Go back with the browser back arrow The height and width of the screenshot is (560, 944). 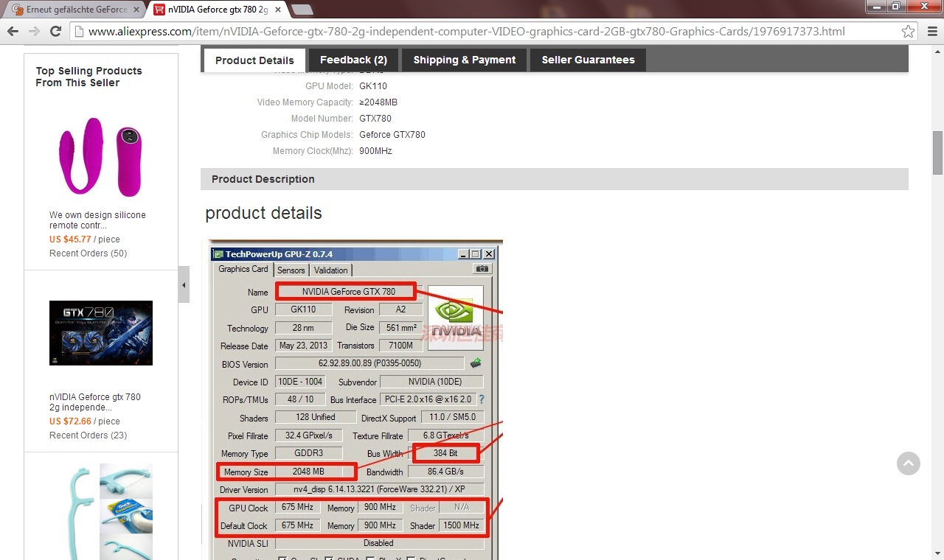click(13, 32)
